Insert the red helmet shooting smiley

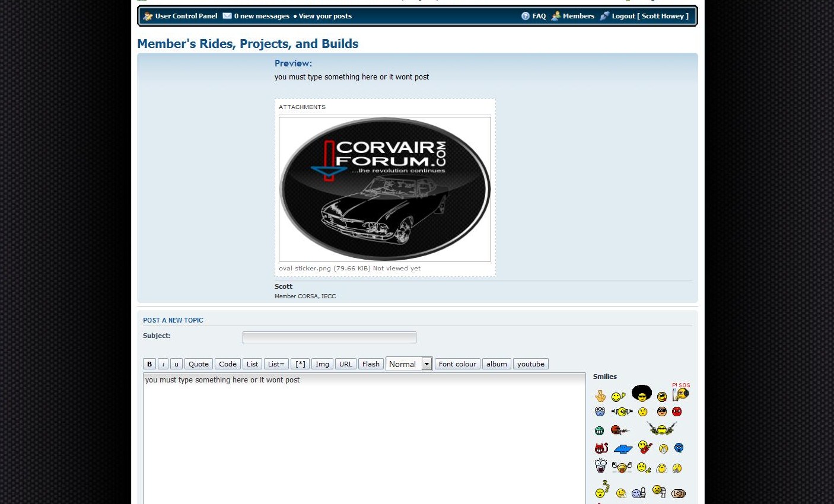(x=620, y=430)
